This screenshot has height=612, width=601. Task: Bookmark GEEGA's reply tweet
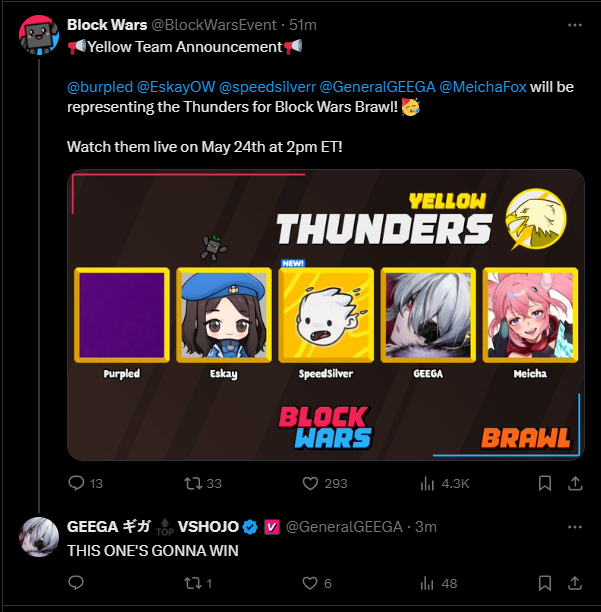[545, 583]
